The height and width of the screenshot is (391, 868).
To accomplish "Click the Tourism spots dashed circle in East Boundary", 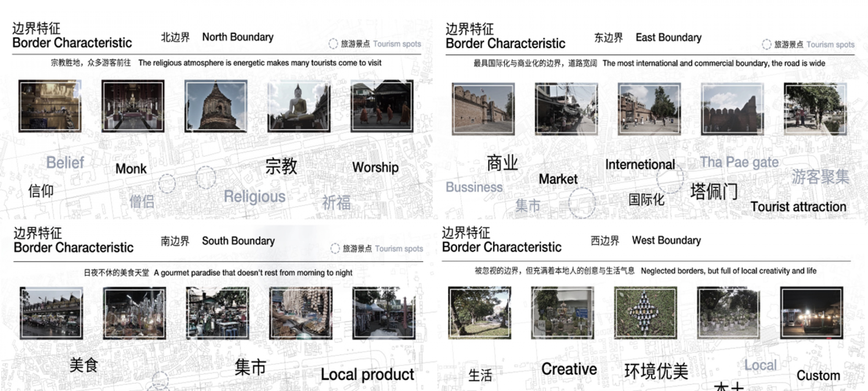I will point(766,44).
